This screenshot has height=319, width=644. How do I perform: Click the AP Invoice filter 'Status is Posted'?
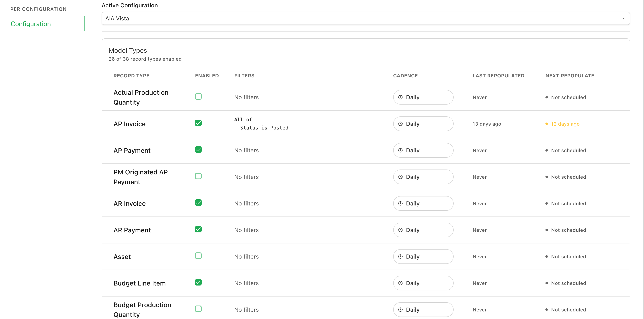[264, 128]
